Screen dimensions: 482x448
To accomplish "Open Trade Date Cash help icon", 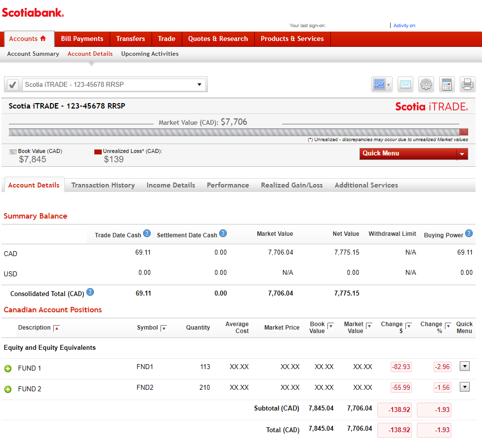I will tap(147, 233).
